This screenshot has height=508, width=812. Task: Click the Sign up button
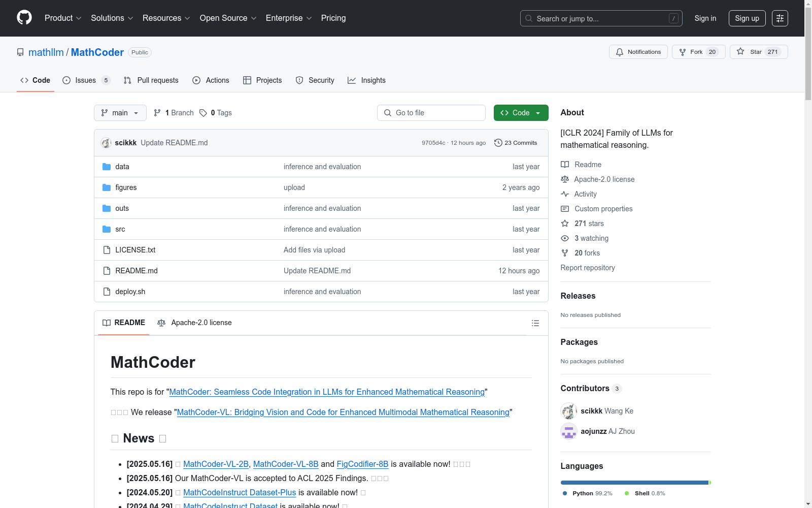point(747,18)
